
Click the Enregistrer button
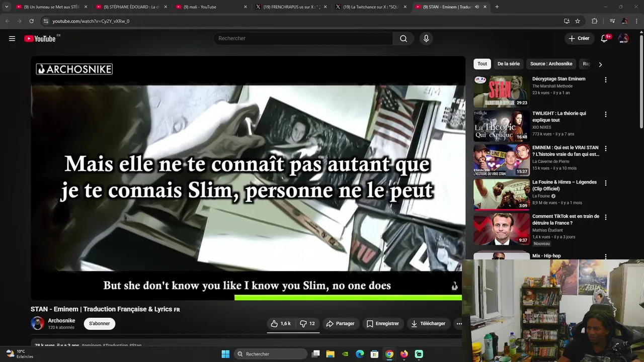click(382, 323)
